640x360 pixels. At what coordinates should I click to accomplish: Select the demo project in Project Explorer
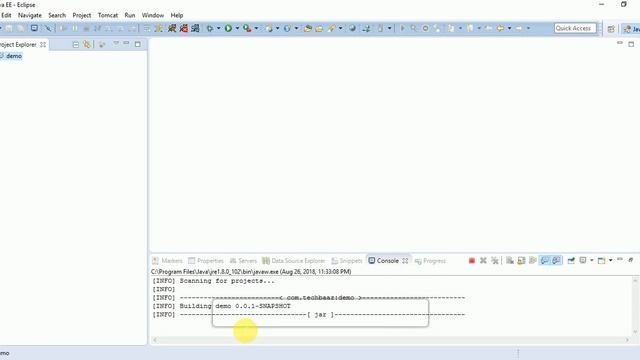point(14,56)
